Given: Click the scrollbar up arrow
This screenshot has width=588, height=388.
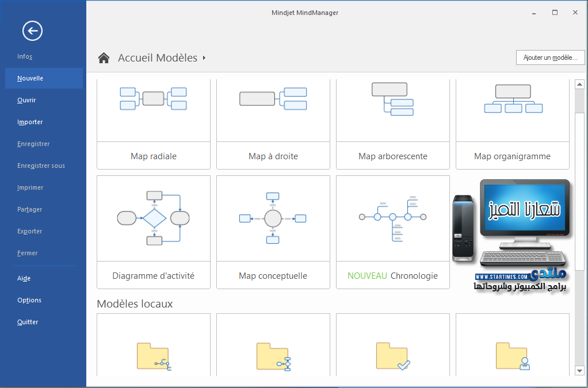Looking at the screenshot, I should [579, 83].
